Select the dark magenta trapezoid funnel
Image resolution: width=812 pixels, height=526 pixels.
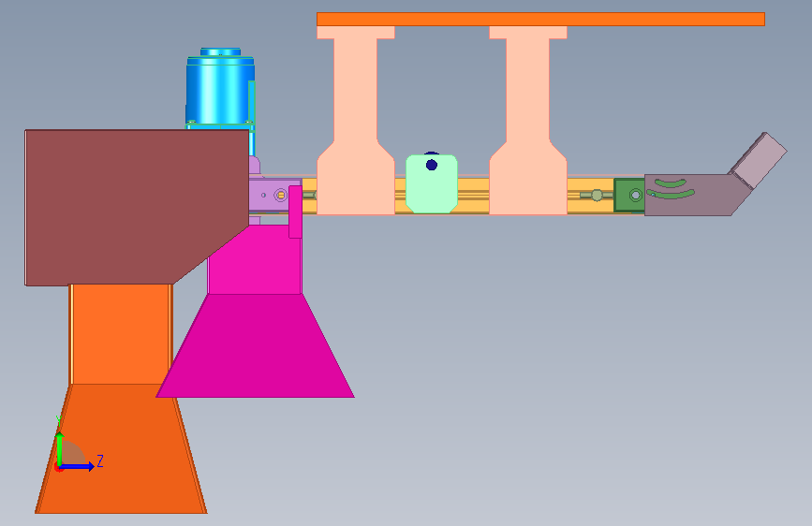click(256, 345)
